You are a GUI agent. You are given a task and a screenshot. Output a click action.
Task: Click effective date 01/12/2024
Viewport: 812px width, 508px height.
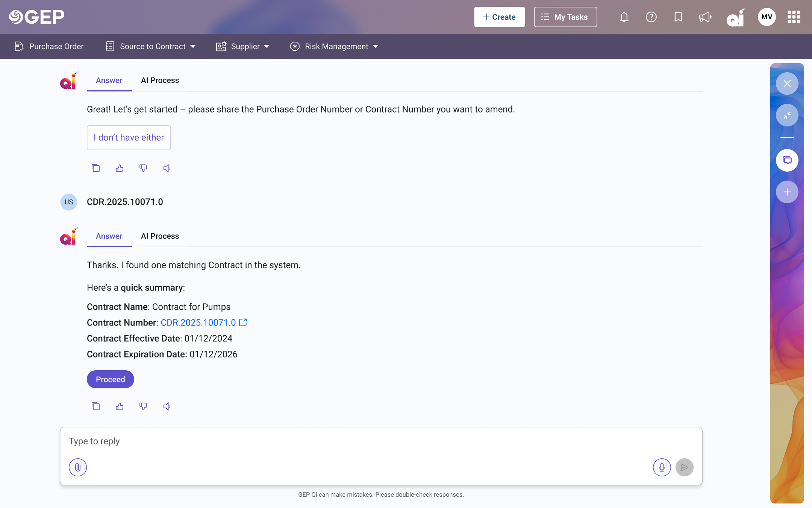[208, 338]
